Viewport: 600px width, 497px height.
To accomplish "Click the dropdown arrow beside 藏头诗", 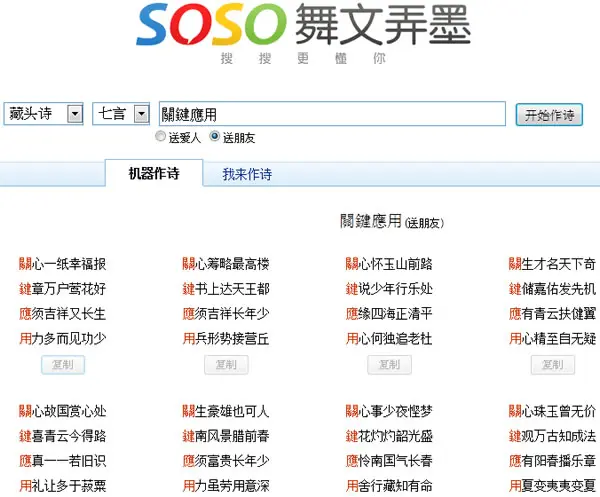I will 75,114.
